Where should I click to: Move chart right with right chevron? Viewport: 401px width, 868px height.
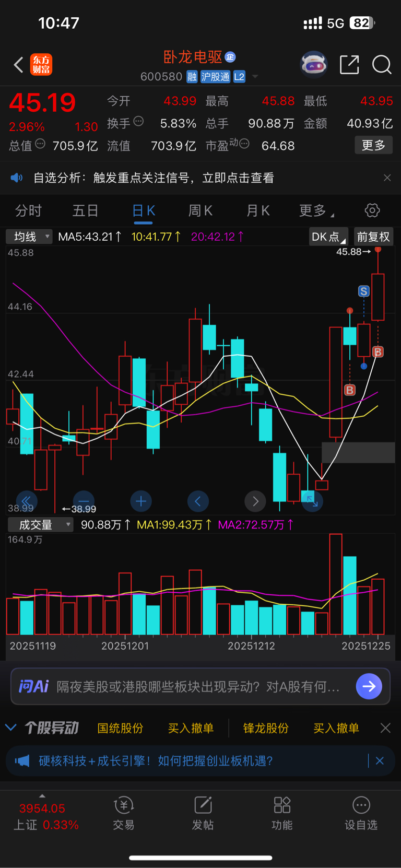coord(255,501)
